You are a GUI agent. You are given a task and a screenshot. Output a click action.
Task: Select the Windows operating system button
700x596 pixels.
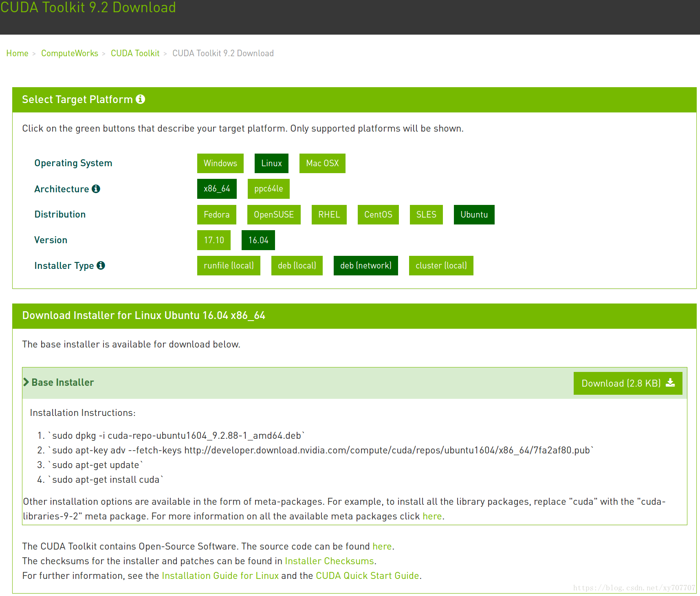[220, 163]
